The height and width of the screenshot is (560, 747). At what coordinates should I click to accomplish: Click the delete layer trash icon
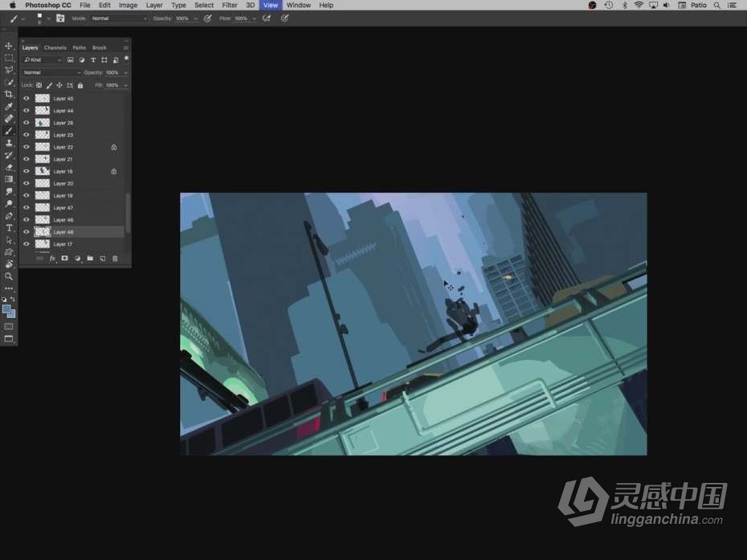click(x=115, y=259)
